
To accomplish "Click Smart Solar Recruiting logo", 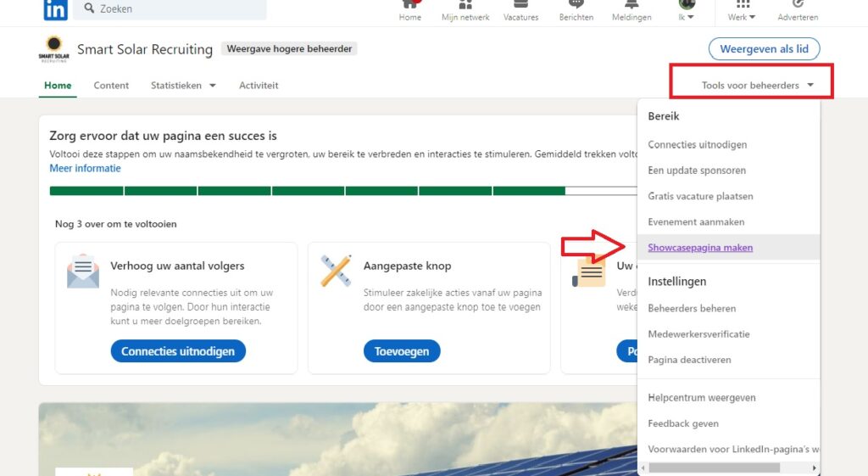I will click(53, 49).
